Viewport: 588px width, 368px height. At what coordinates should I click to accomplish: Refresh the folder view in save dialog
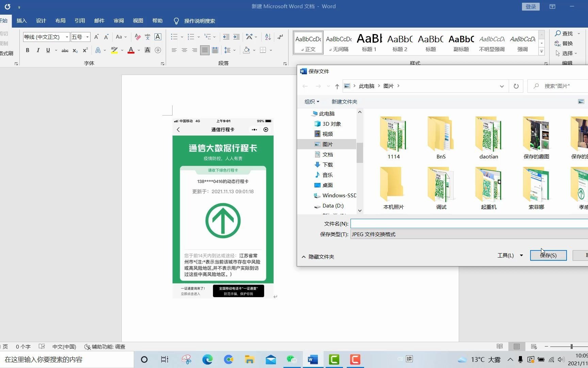pyautogui.click(x=516, y=86)
